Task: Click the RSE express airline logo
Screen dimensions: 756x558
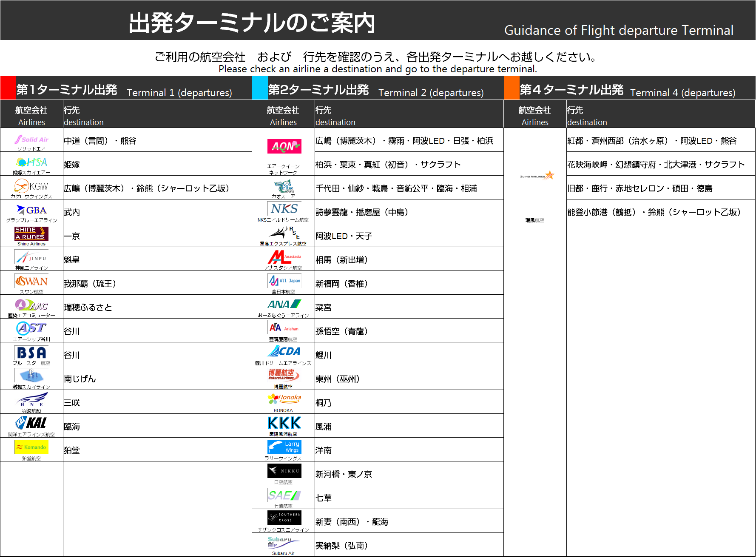Action: [x=284, y=233]
